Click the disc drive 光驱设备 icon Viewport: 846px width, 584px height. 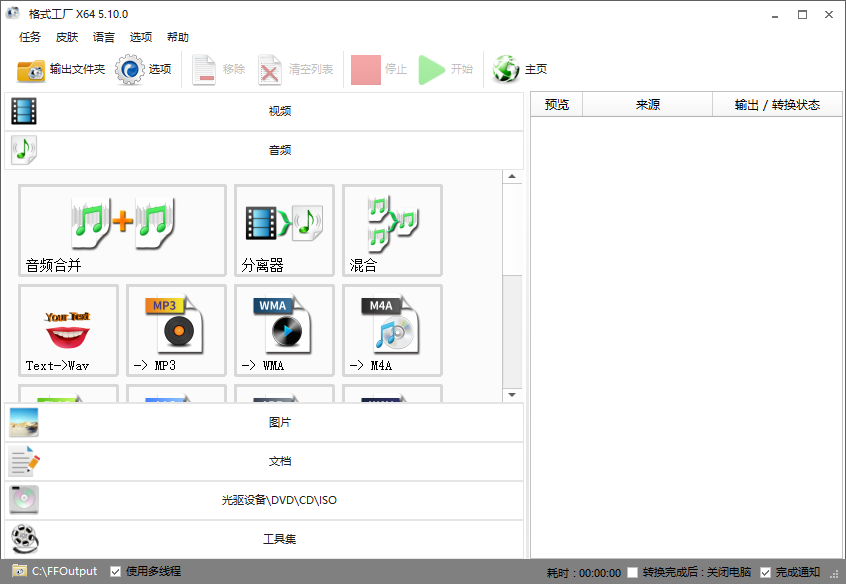click(24, 500)
